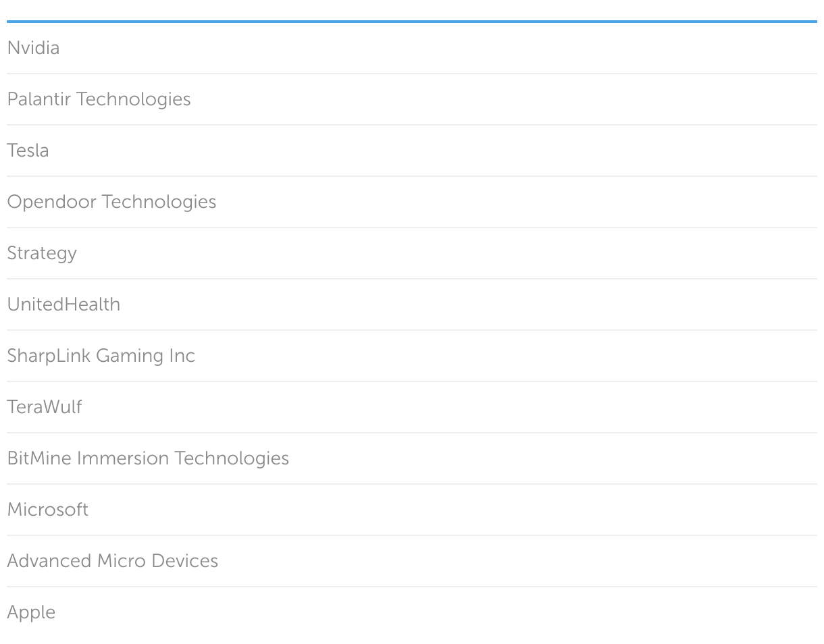The width and height of the screenshot is (824, 644).
Task: Choose the company listed directly below Tesla
Action: (x=111, y=202)
